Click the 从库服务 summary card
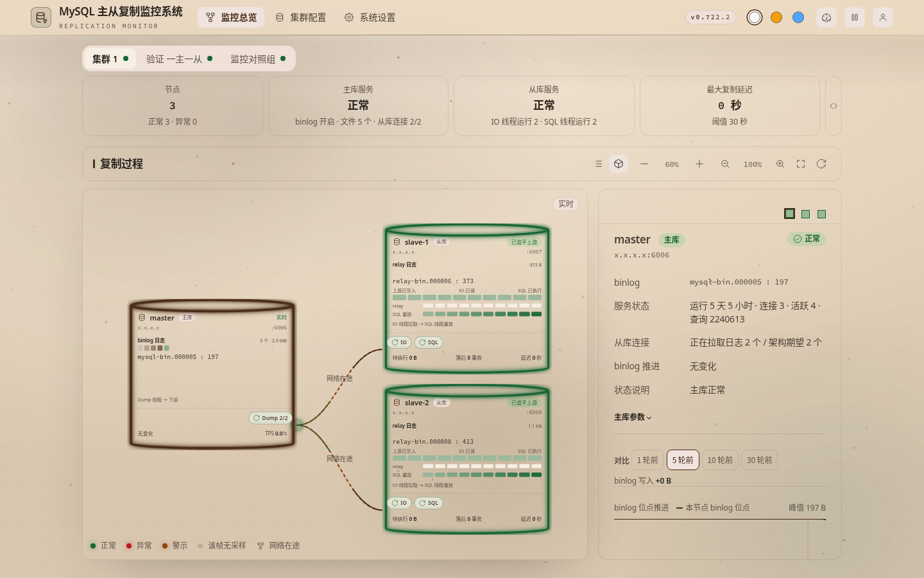Viewport: 924px width, 578px height. [544, 106]
